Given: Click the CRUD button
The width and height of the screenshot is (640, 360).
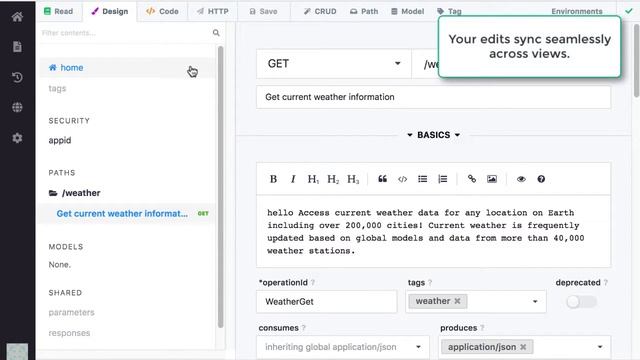Looking at the screenshot, I should (320, 11).
